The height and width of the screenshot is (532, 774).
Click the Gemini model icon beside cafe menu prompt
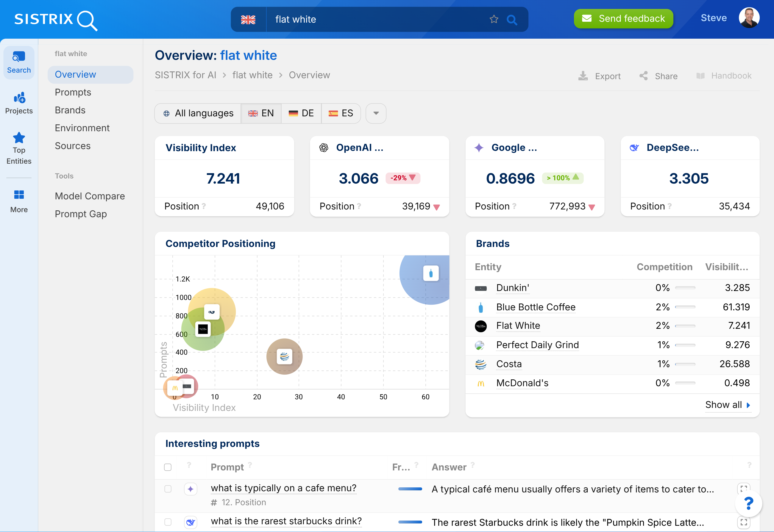coord(191,489)
